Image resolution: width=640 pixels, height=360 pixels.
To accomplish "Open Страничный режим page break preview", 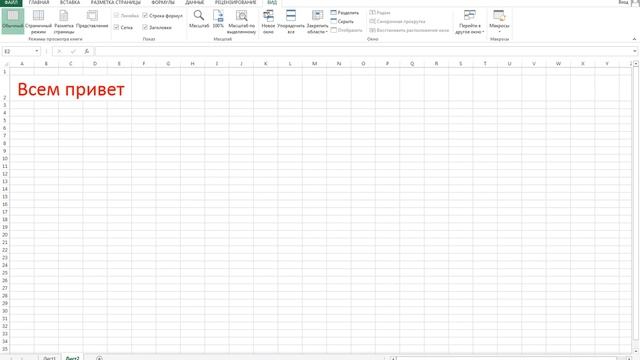I will [x=38, y=22].
